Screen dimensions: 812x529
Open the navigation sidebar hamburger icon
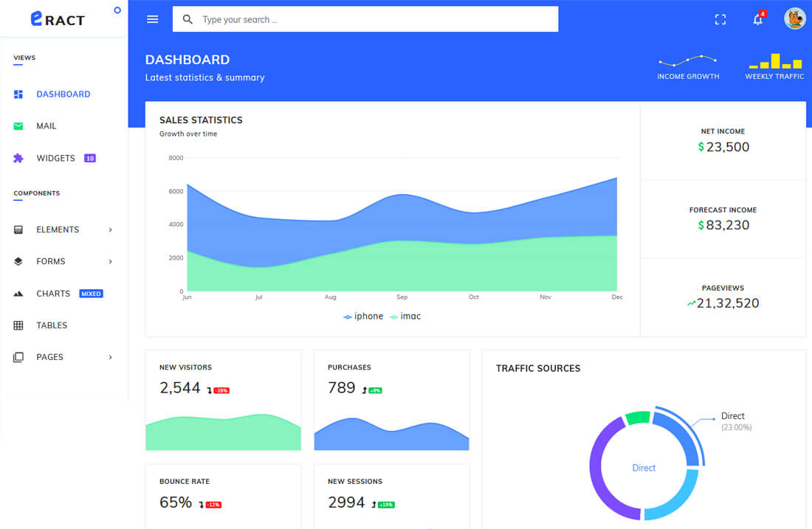click(x=152, y=19)
